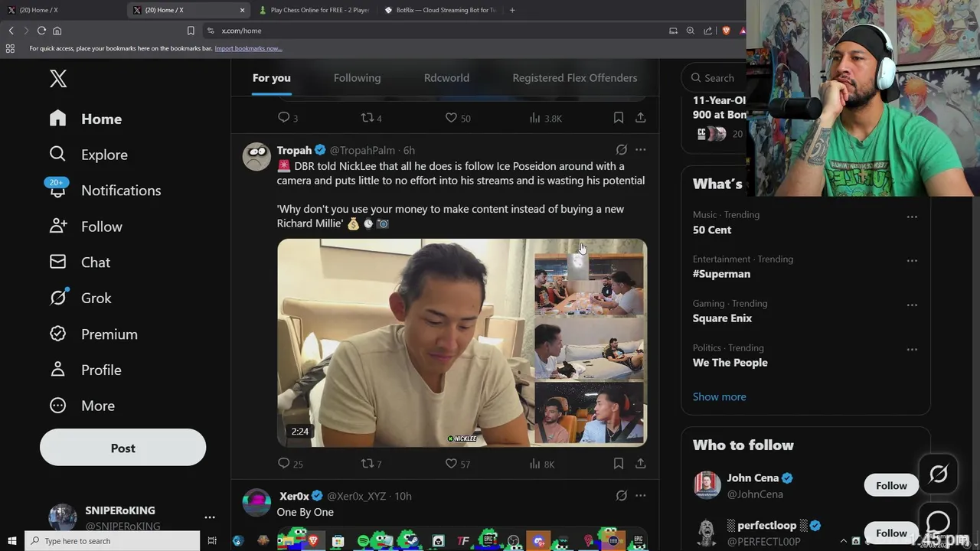
Task: Open more menu on Xer0x post
Action: (x=641, y=496)
